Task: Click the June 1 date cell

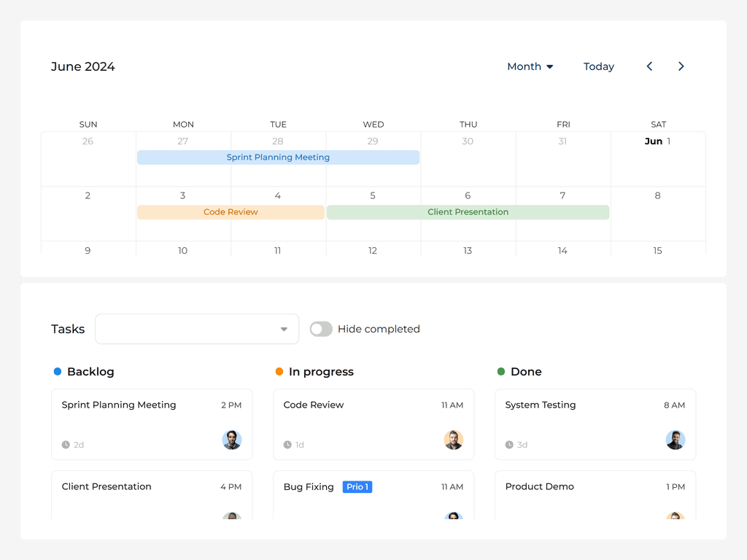Action: (x=658, y=158)
